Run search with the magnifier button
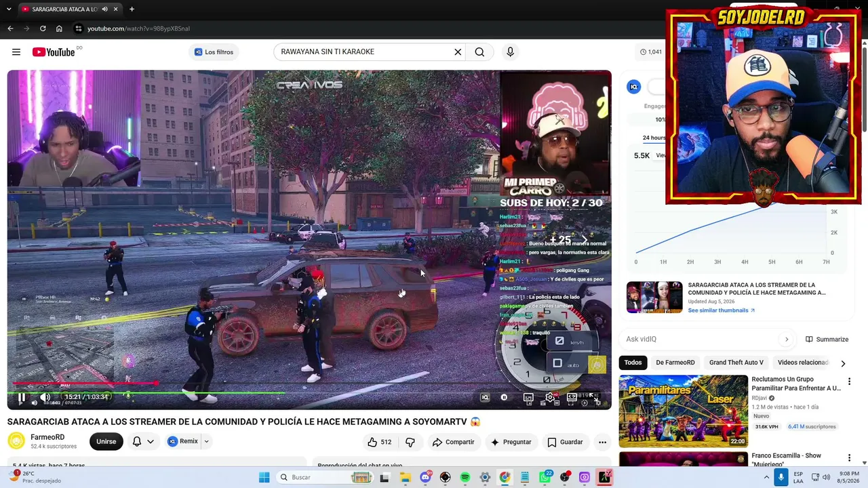The height and width of the screenshot is (488, 868). pyautogui.click(x=479, y=52)
